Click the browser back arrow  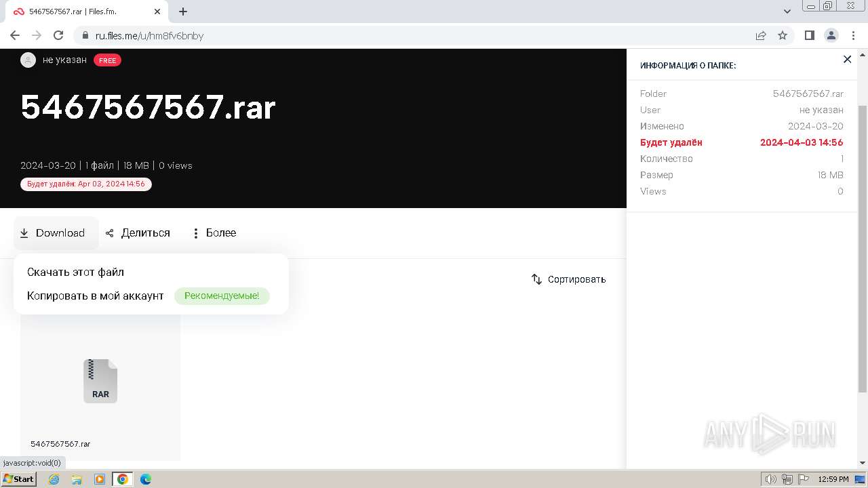click(15, 35)
